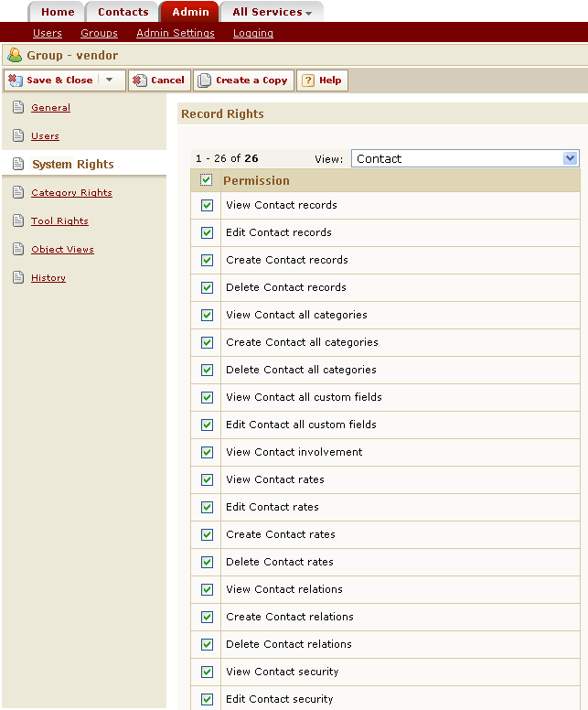The height and width of the screenshot is (710, 588).
Task: Toggle View Contact relations checkbox
Action: click(207, 589)
